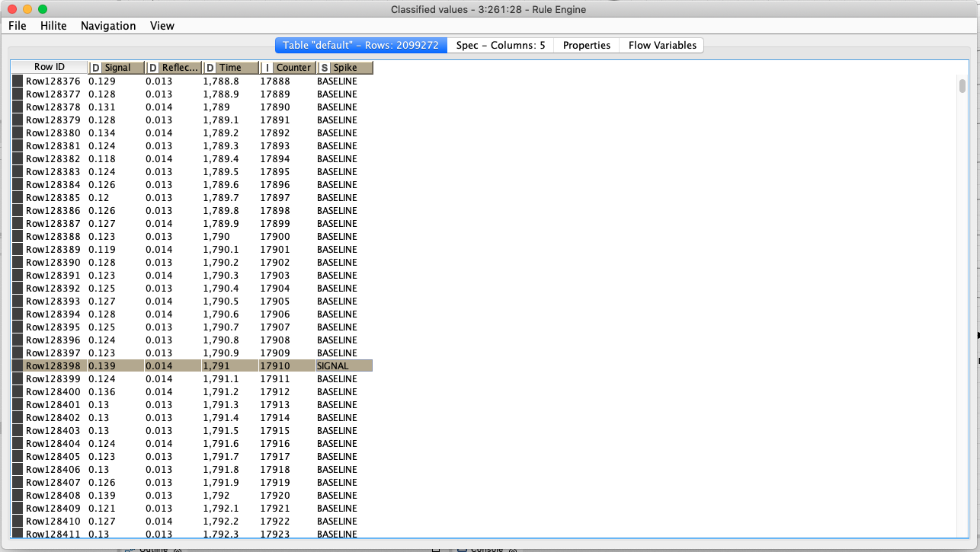The height and width of the screenshot is (552, 980).
Task: Click the vertical scrollbar thumb of the table
Action: tap(962, 85)
